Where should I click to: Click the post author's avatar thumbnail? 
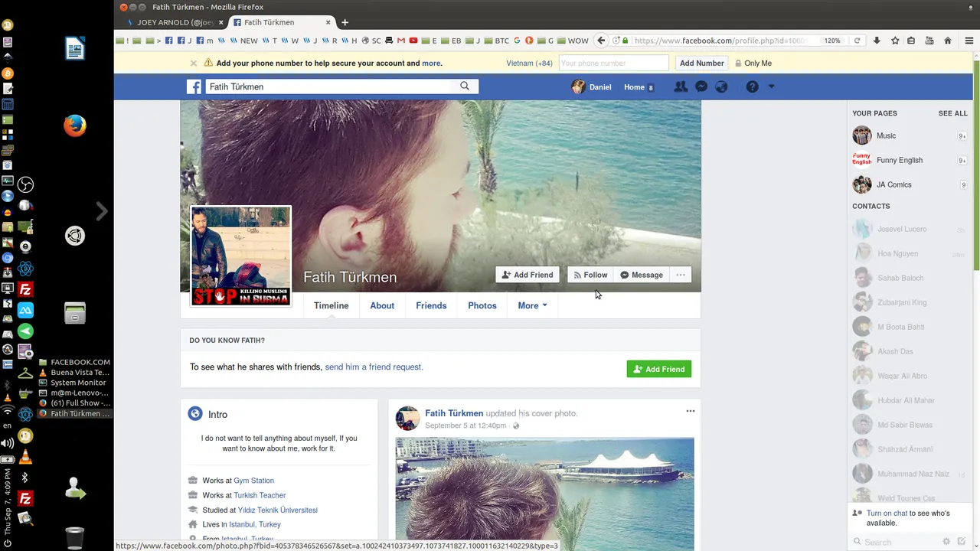[407, 419]
